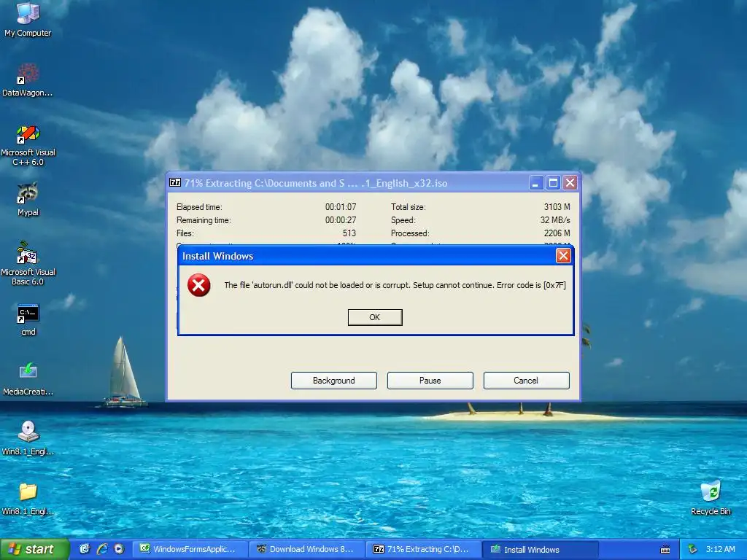Select the DataWagon desktop shortcut

(x=28, y=80)
